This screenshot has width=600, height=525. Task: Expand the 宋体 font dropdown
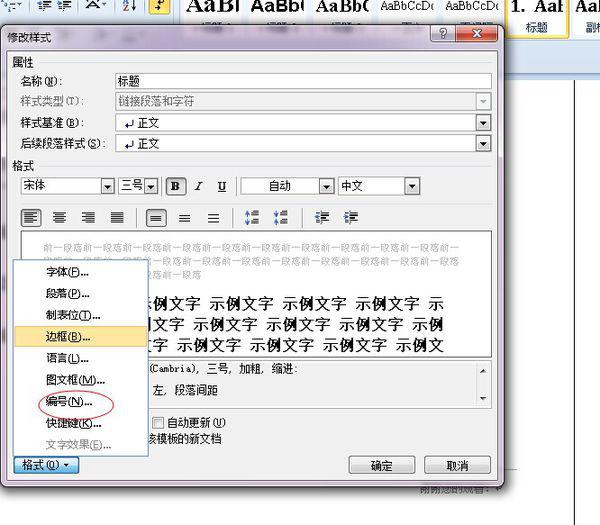[108, 187]
